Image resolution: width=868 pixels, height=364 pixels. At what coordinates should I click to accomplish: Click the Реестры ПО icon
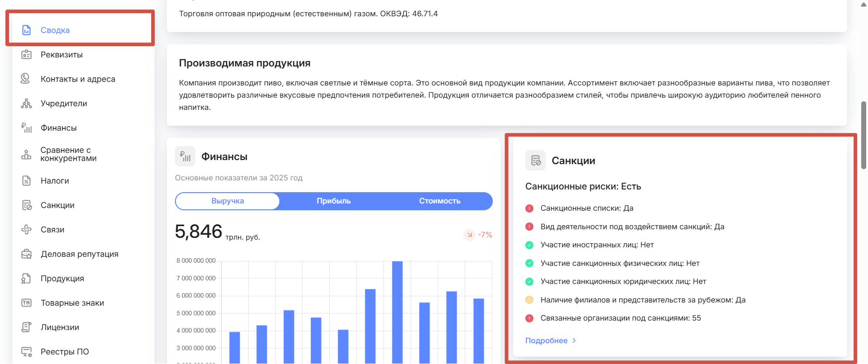[27, 352]
